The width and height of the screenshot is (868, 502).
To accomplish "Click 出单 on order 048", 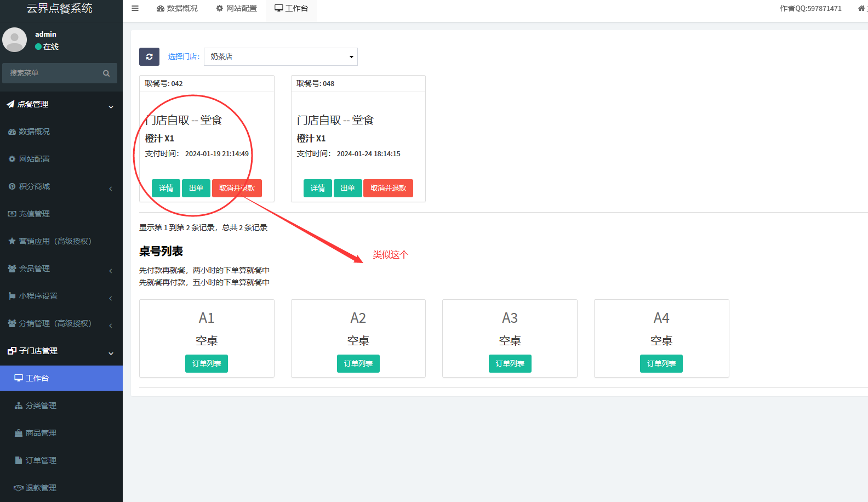I will (x=348, y=188).
